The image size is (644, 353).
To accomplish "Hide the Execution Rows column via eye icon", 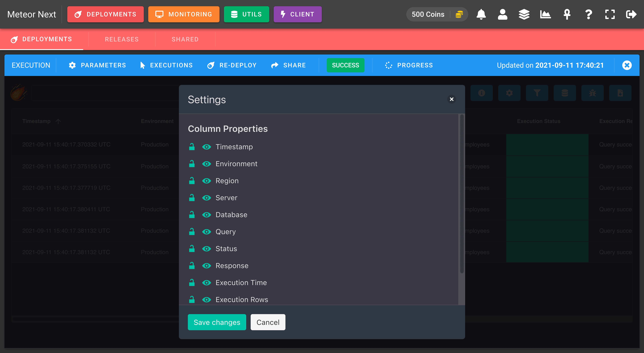I will [x=207, y=300].
